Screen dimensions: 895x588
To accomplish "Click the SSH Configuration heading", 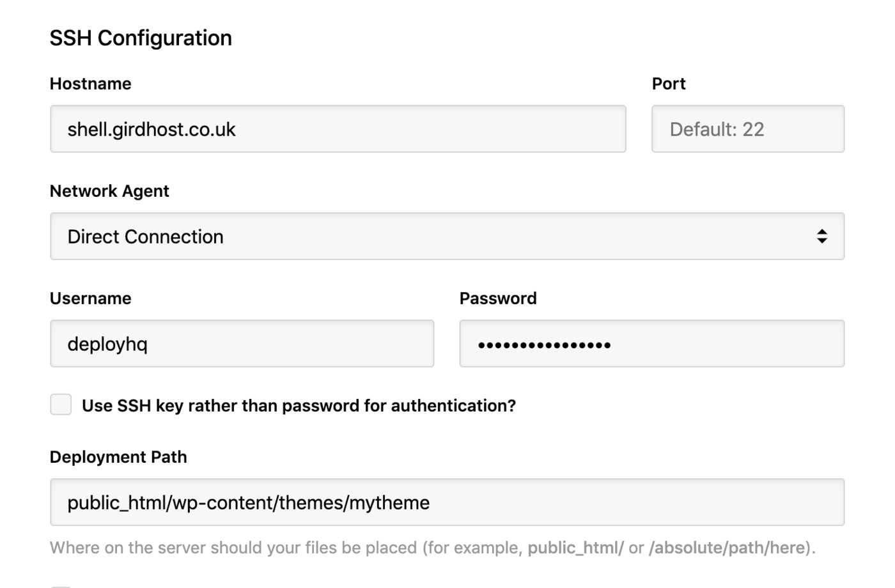I will pyautogui.click(x=141, y=38).
